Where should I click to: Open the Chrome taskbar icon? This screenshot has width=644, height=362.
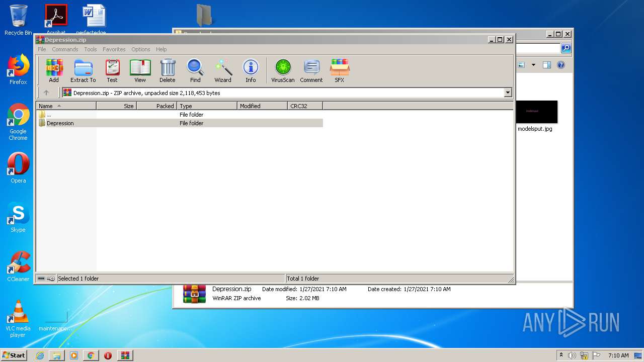coord(91,355)
